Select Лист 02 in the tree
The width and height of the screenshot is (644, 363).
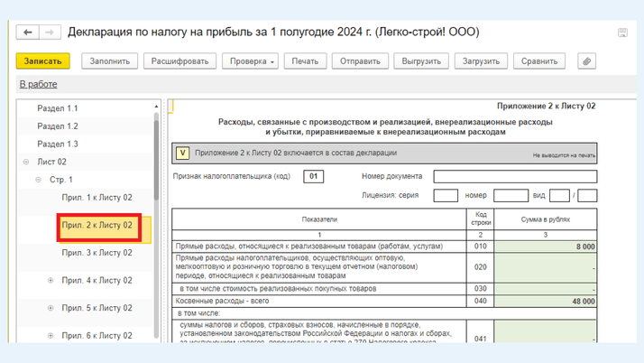[x=51, y=162]
